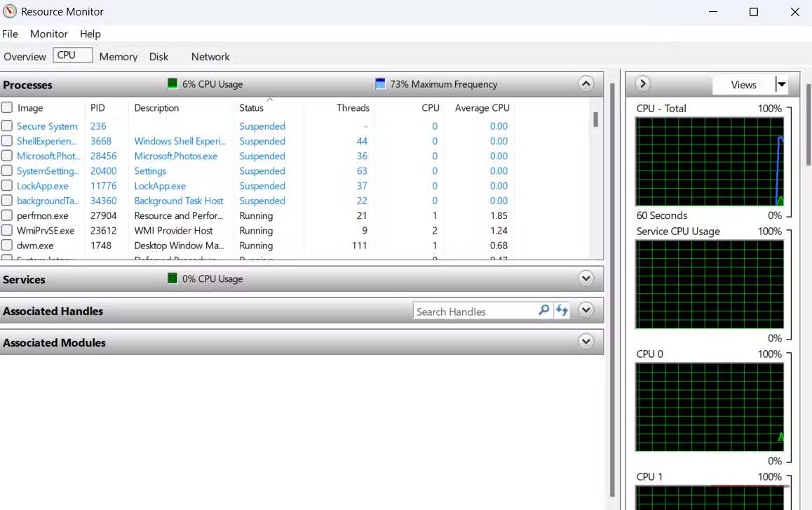This screenshot has width=812, height=510.
Task: Click inside the Search Handles field
Action: click(x=473, y=311)
